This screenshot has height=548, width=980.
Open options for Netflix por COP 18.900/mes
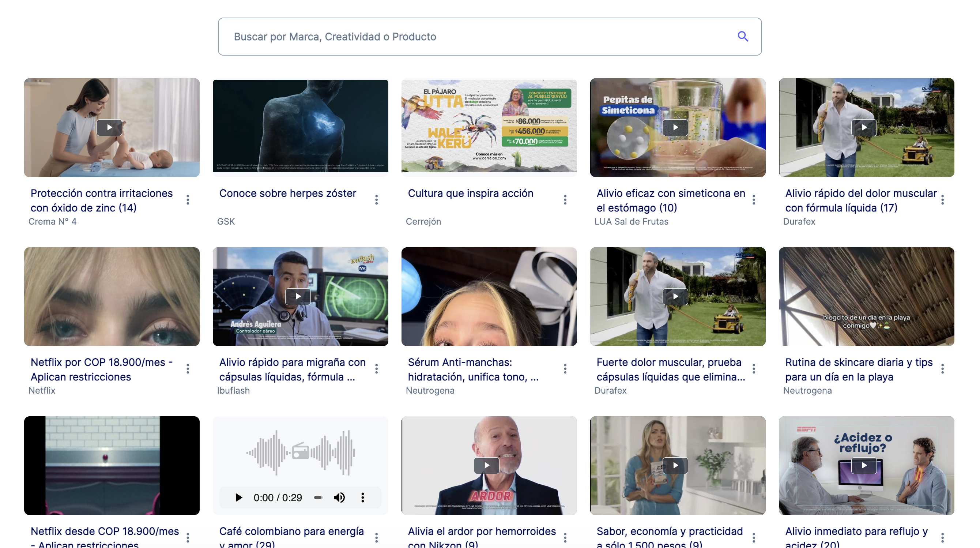188,369
